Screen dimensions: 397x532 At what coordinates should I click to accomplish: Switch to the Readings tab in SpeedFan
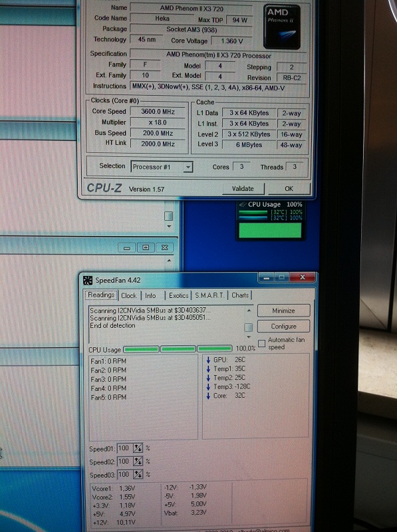click(x=101, y=295)
